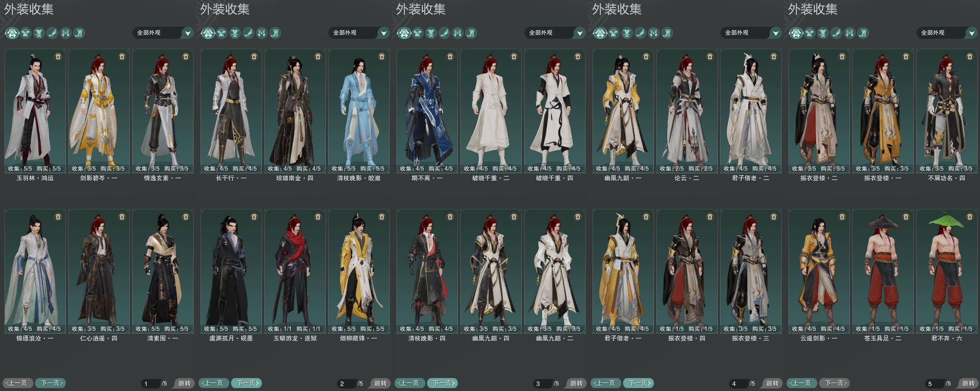Expand the 全部外观 dropdown in page 1 panel
980x391 pixels.
click(x=163, y=33)
